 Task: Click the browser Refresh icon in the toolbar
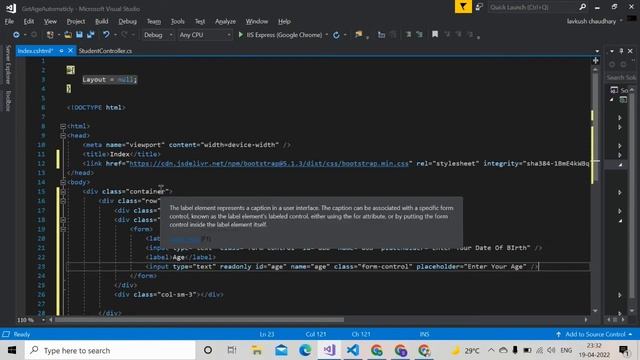[x=336, y=35]
